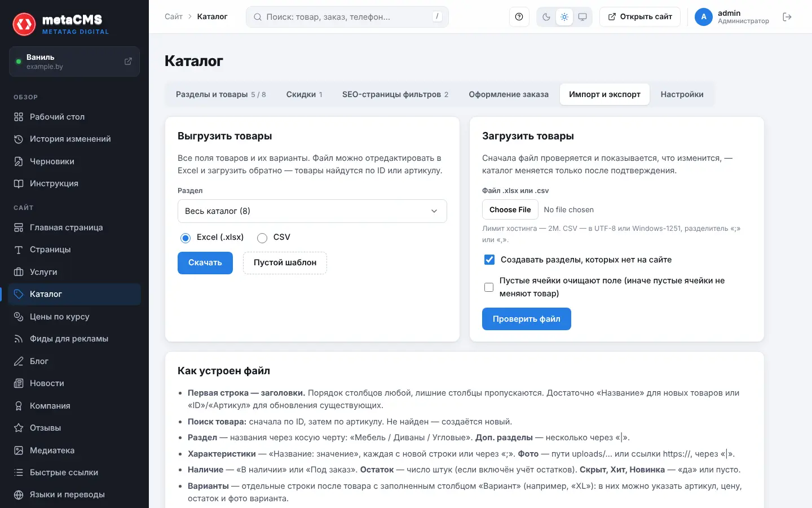Viewport: 812px width, 508px height.
Task: Open Цены по курсу in the sidebar
Action: [x=74, y=317]
